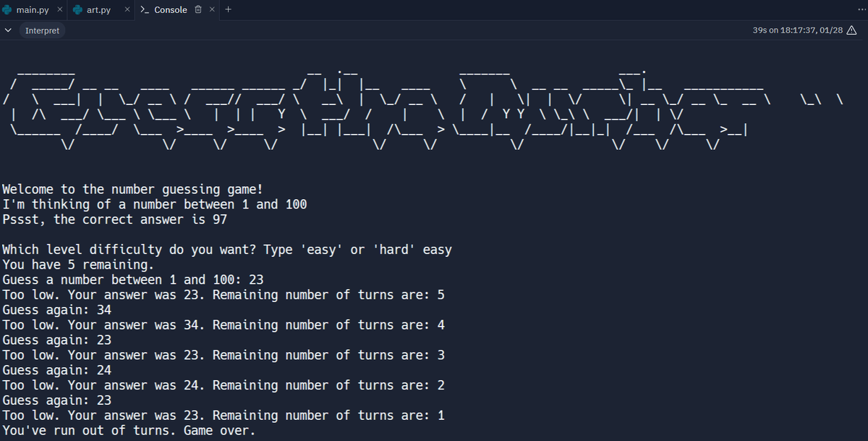Click the 'Guess a number between 1 and 100: 23' line
This screenshot has height=441, width=868.
click(133, 280)
